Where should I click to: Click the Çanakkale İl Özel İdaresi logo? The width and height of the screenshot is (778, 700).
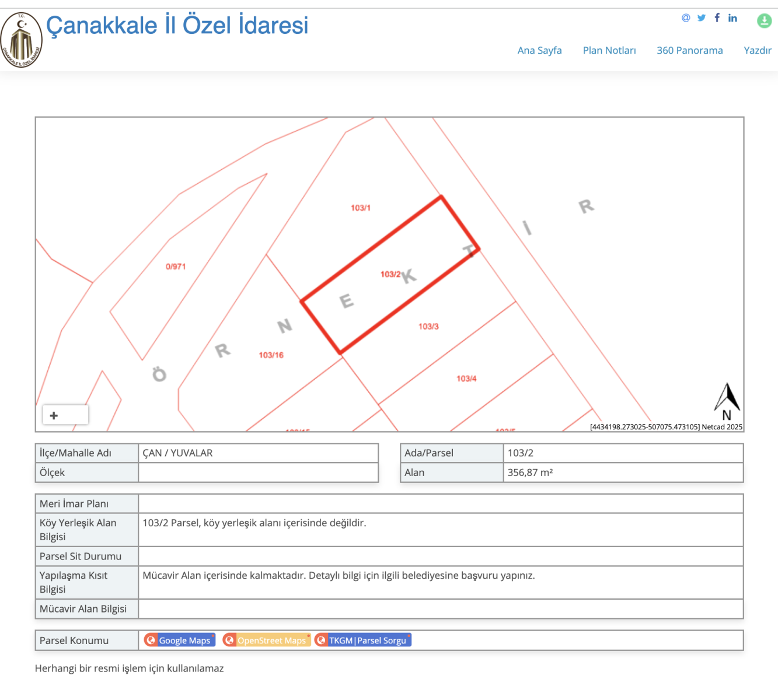coord(22,40)
